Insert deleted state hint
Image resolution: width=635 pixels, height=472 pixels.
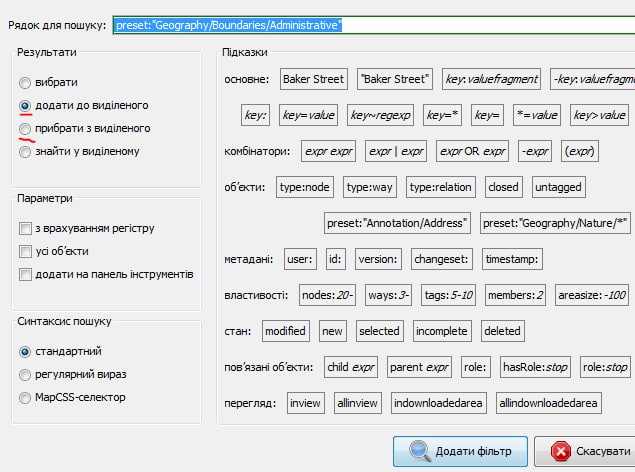pyautogui.click(x=503, y=331)
